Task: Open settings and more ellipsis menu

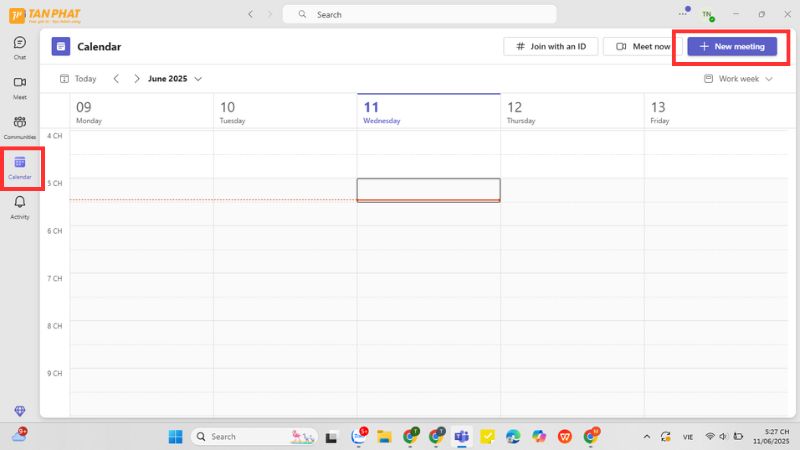Action: pyautogui.click(x=683, y=14)
